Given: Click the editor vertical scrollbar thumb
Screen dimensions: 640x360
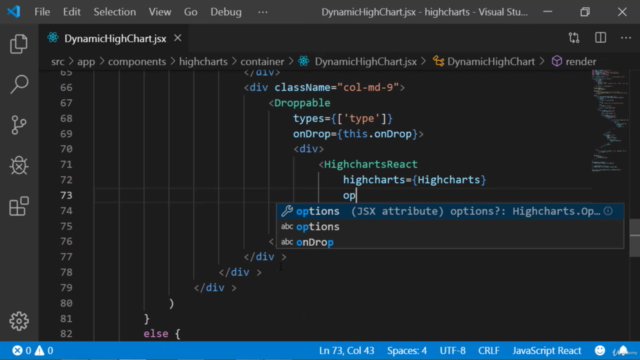Looking at the screenshot, I should point(635,238).
